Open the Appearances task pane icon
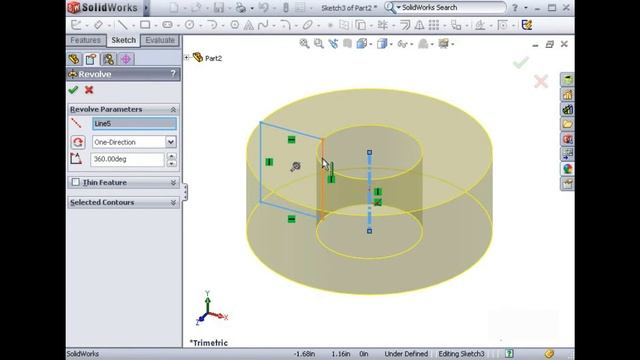The height and width of the screenshot is (360, 640). click(x=567, y=169)
